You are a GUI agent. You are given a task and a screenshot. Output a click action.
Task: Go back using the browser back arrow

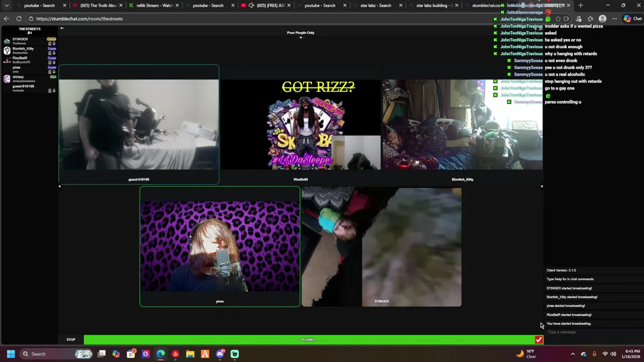pos(7,19)
